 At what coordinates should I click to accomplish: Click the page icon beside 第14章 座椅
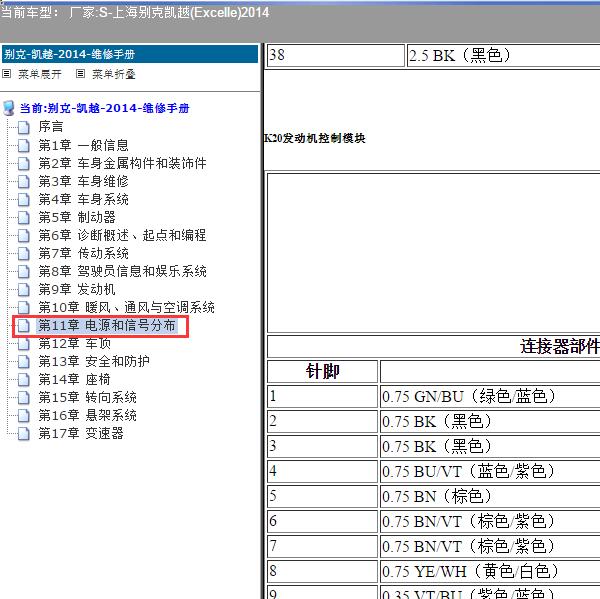[x=23, y=380]
